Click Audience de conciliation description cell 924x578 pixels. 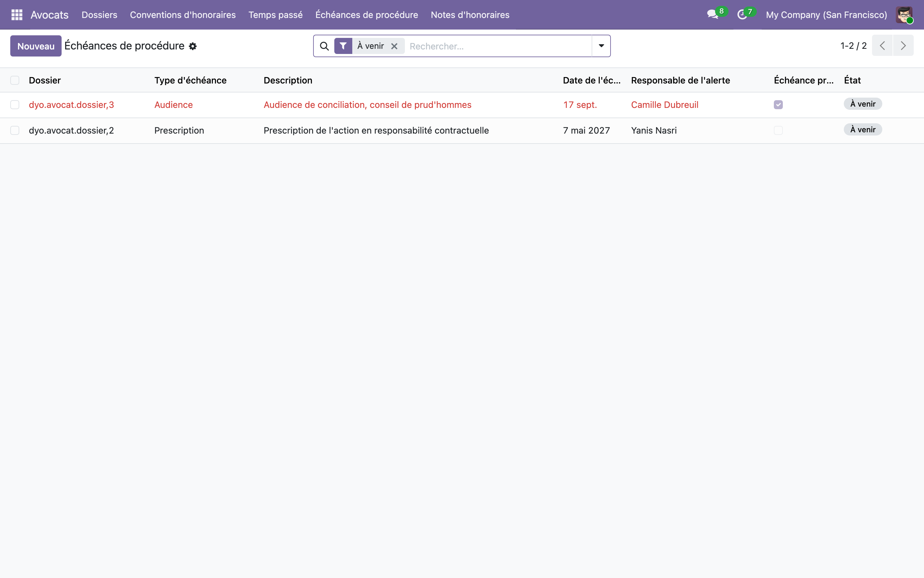(367, 105)
